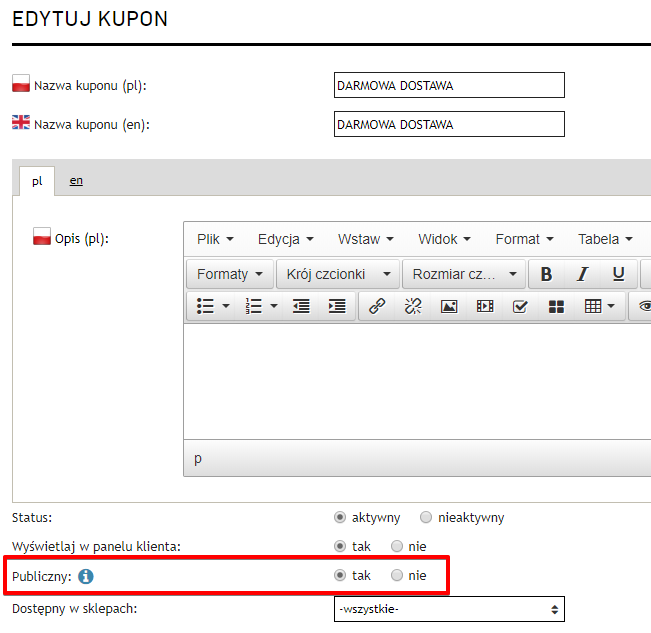The image size is (651, 633).
Task: Apply italic formatting in the editor
Action: pyautogui.click(x=582, y=274)
